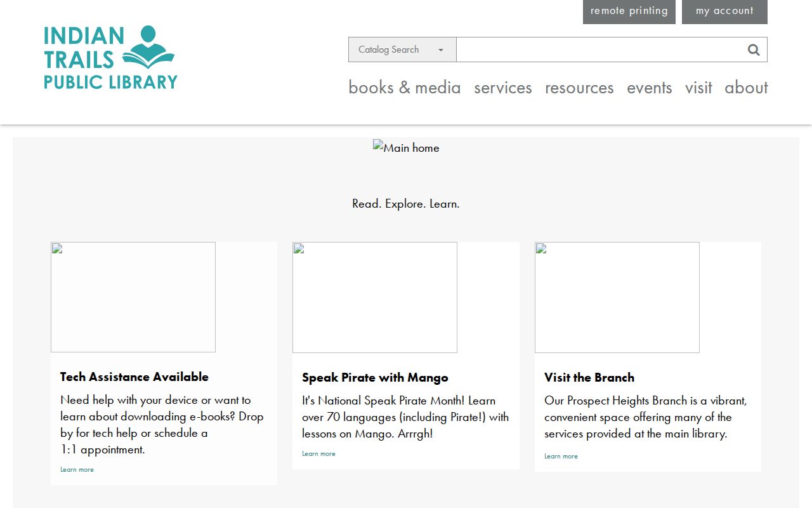
Task: Open the Catalog Search dropdown
Action: click(402, 50)
